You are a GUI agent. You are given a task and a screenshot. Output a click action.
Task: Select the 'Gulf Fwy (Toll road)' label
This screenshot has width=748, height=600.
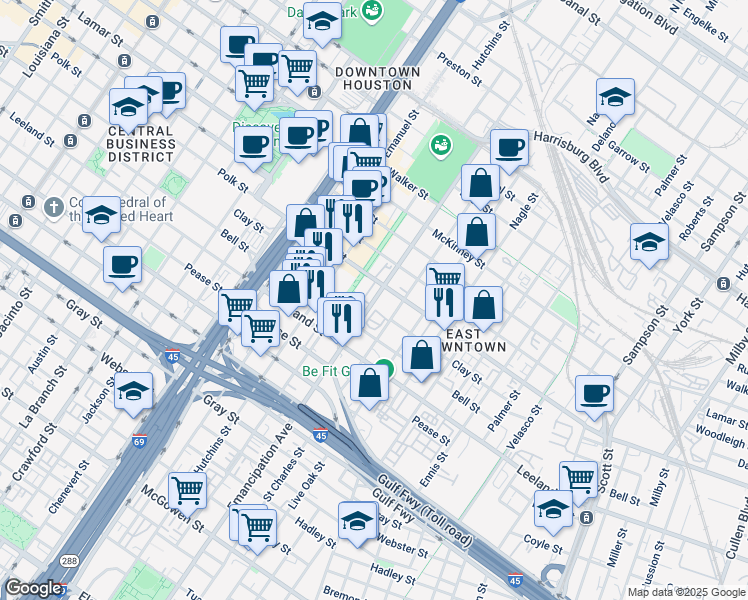click(425, 511)
